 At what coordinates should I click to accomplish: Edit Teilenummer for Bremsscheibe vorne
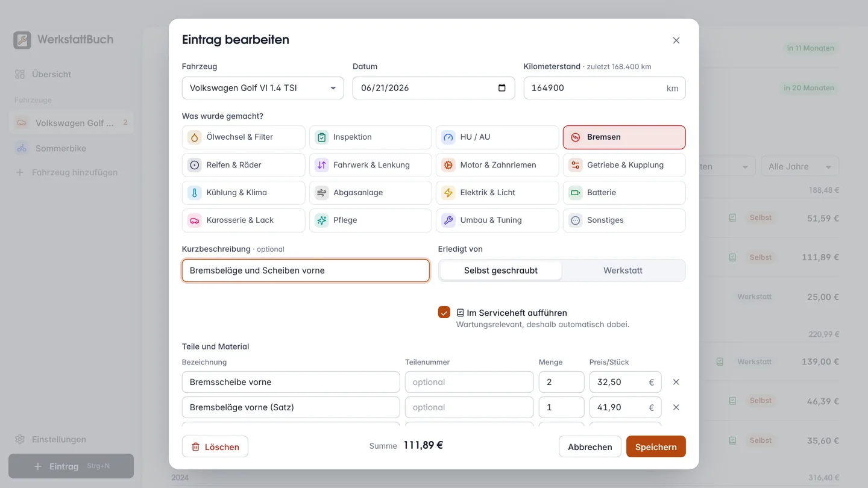469,382
